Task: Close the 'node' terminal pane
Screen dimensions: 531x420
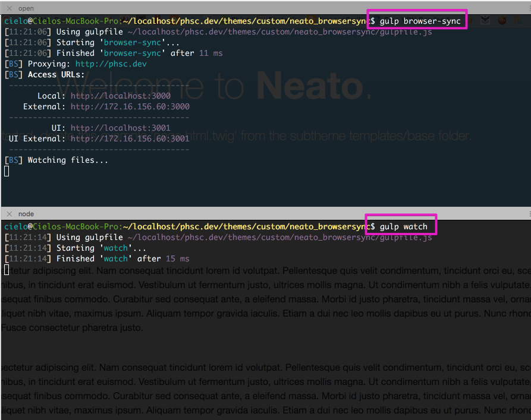Action: [9, 214]
